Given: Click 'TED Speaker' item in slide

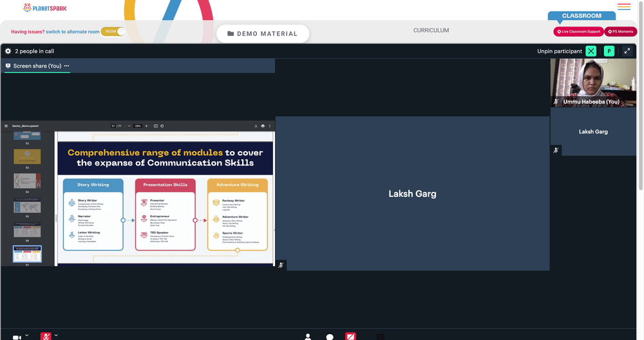Looking at the screenshot, I should [x=159, y=233].
